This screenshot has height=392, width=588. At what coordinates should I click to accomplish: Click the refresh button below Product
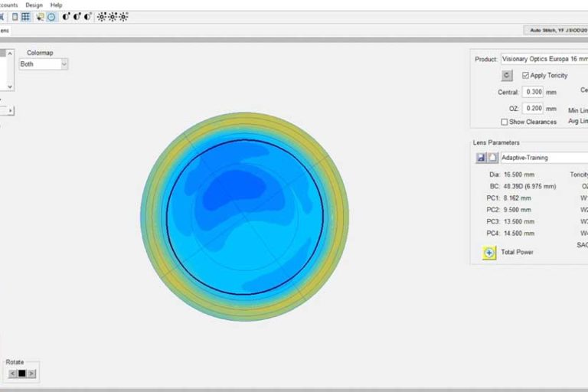[x=507, y=75]
